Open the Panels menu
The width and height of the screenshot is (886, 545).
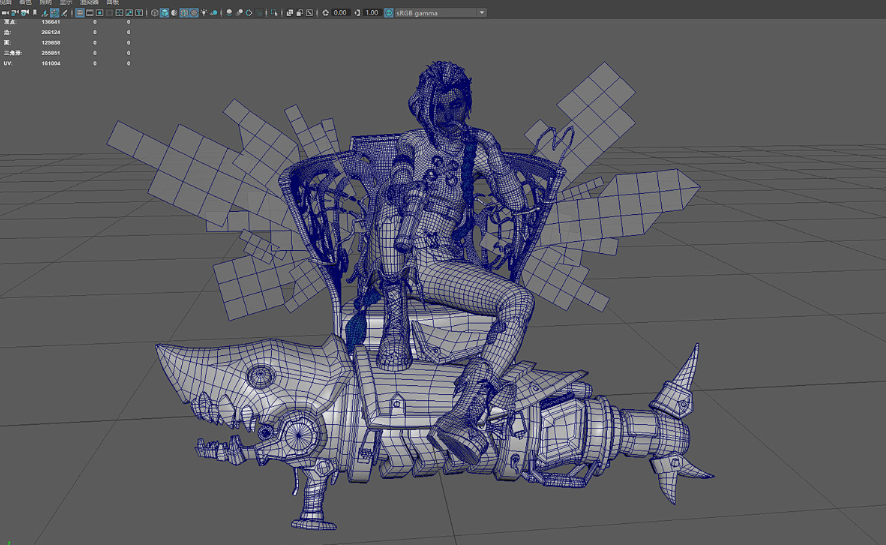(112, 2)
